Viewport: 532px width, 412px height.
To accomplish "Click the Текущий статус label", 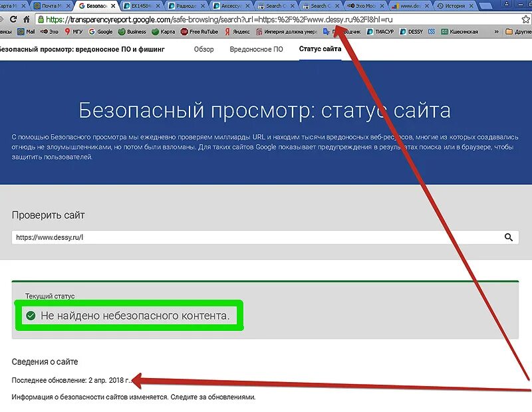I will click(x=50, y=296).
